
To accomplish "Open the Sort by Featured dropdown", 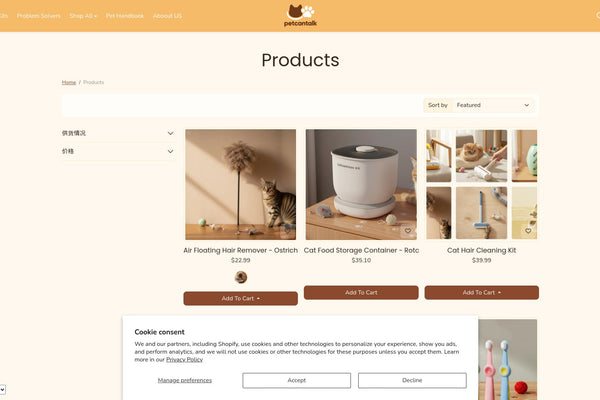I will click(494, 105).
